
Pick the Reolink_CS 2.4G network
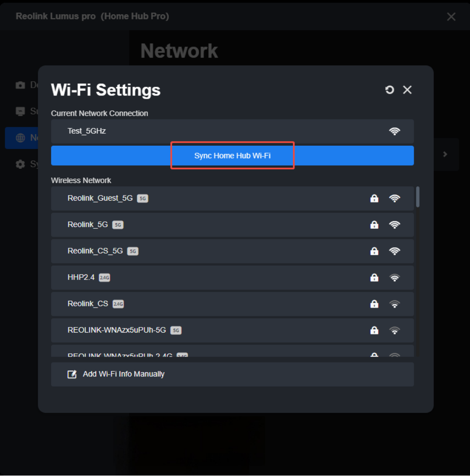pos(232,304)
